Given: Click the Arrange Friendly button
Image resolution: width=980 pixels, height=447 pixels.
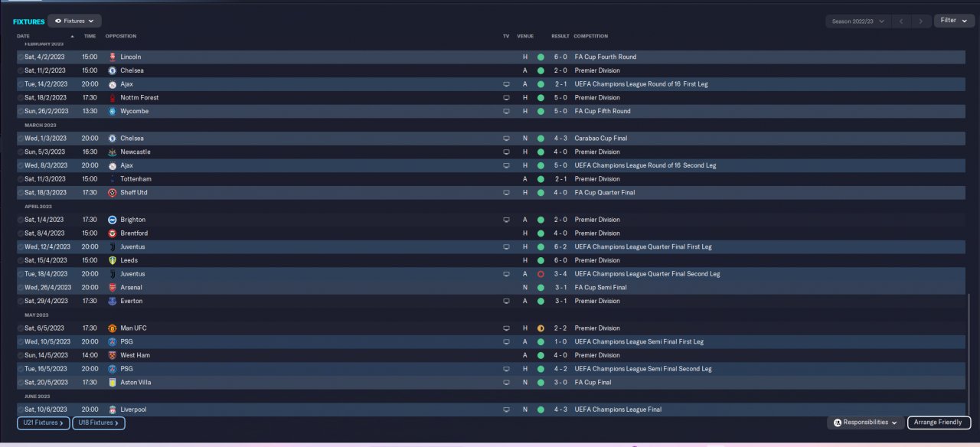Looking at the screenshot, I should (939, 423).
